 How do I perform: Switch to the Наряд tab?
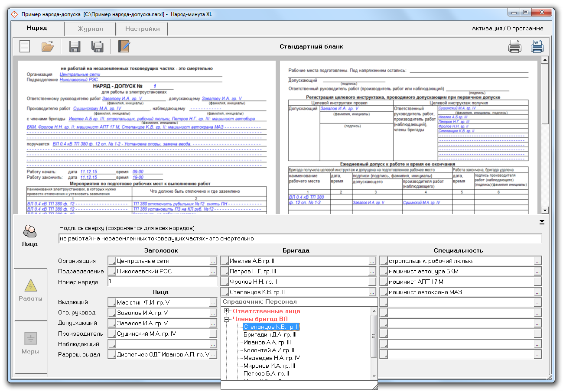(x=37, y=28)
